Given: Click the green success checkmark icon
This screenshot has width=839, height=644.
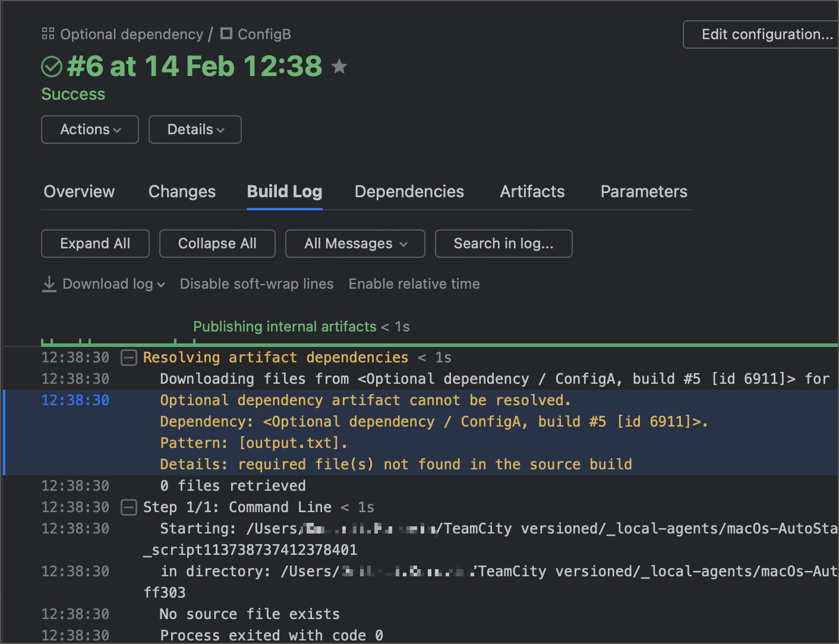Looking at the screenshot, I should (52, 67).
